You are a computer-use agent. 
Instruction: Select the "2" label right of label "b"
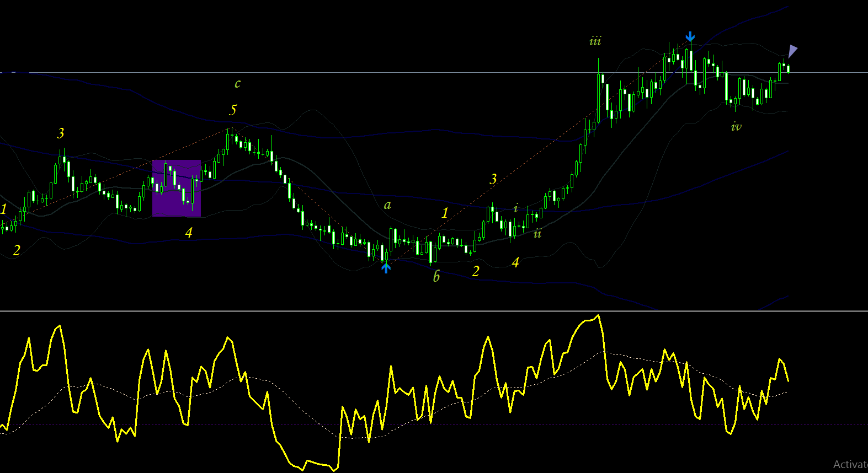[476, 271]
